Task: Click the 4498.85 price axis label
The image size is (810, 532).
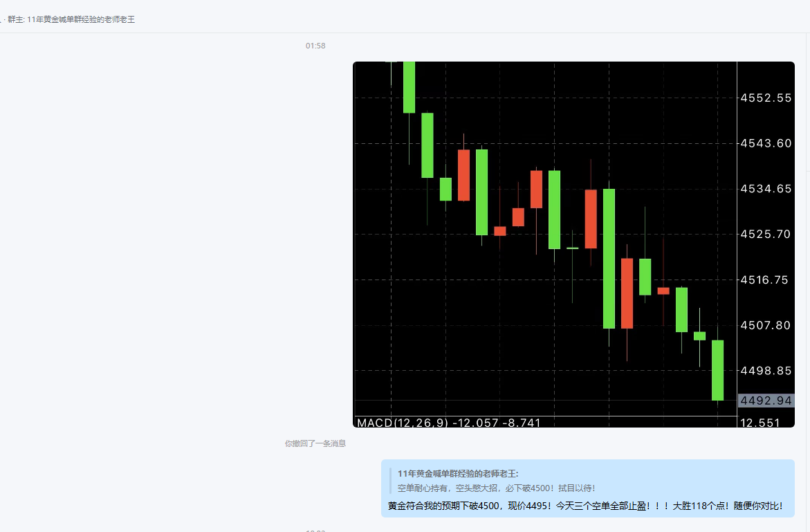Action: [766, 371]
